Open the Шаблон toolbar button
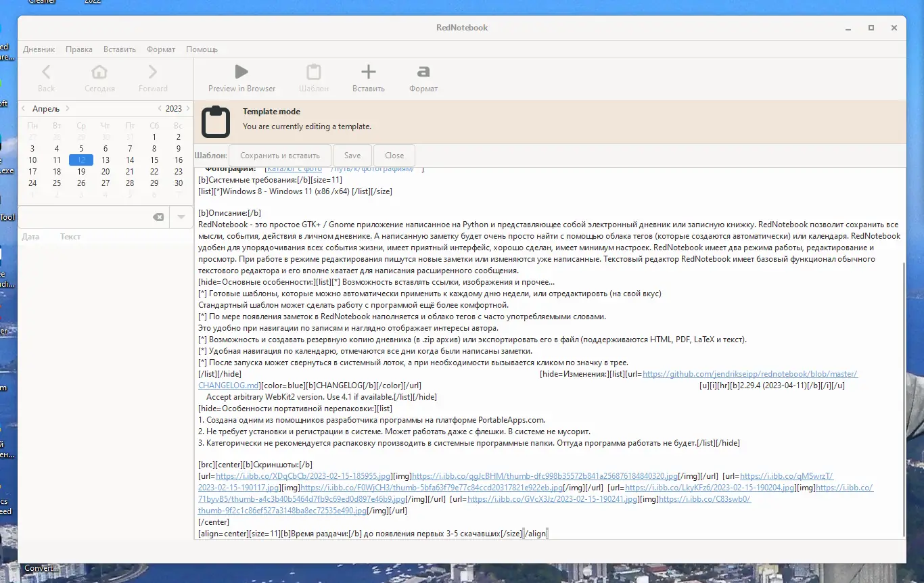 tap(314, 78)
